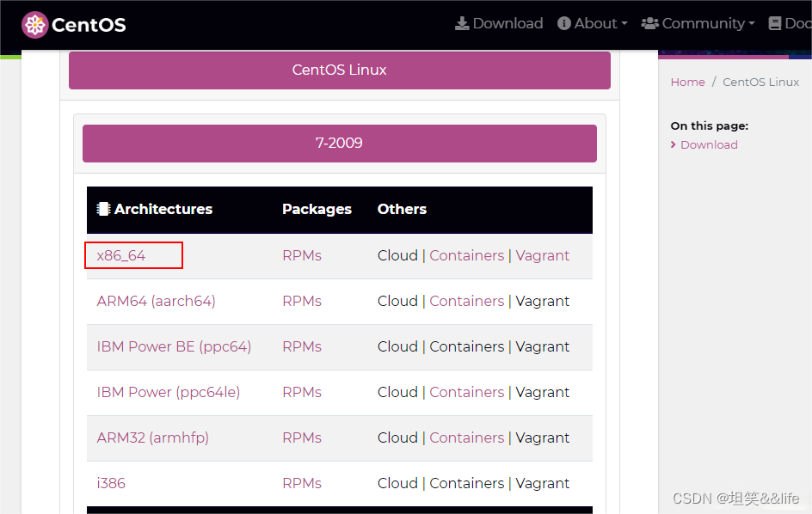Open the Download navbar link
This screenshot has width=812, height=514.
[499, 23]
